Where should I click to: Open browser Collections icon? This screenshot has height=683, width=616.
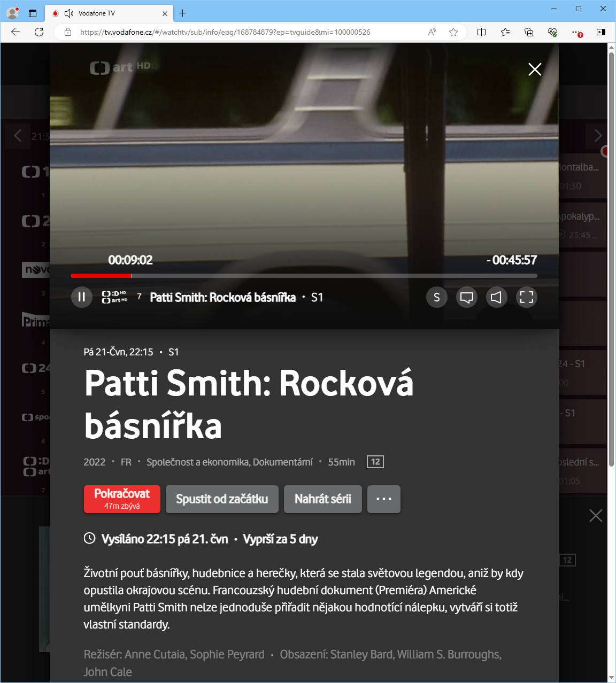point(529,32)
